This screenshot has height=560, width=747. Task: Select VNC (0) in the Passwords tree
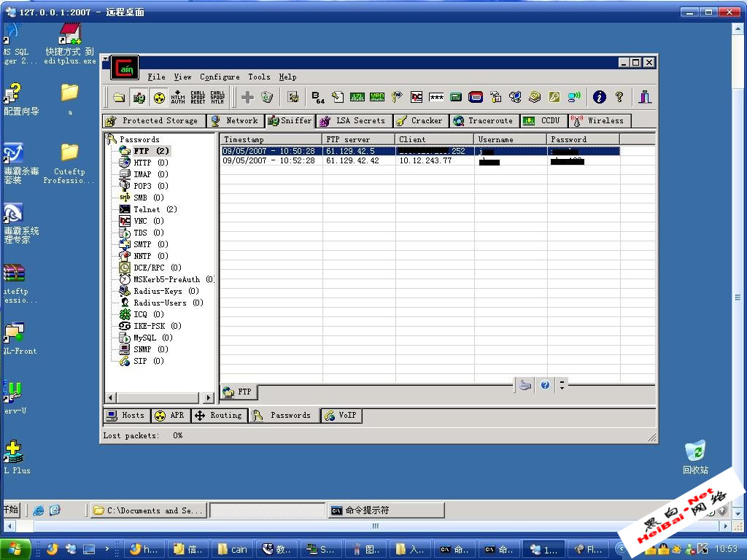click(x=149, y=221)
